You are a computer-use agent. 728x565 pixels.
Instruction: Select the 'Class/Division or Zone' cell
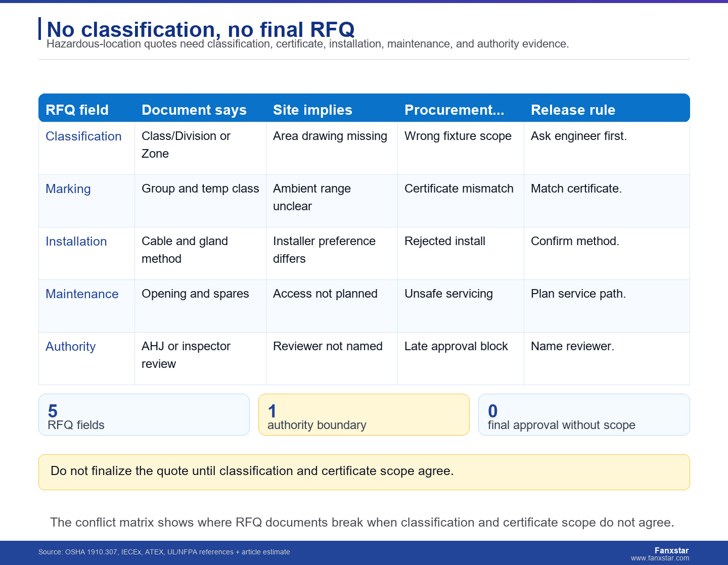point(200,149)
